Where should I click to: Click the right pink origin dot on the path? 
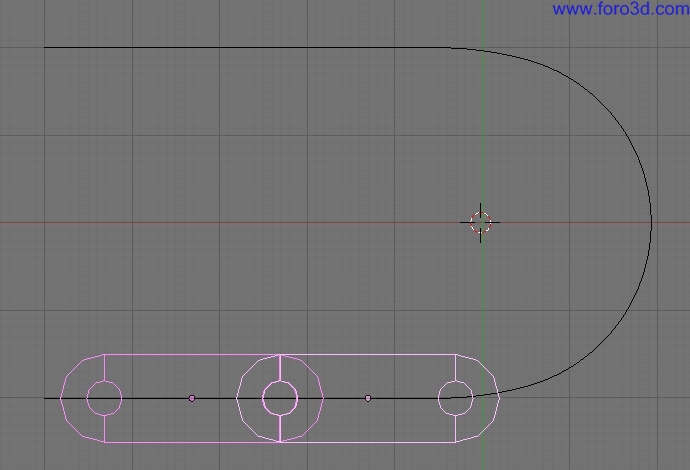(x=368, y=398)
